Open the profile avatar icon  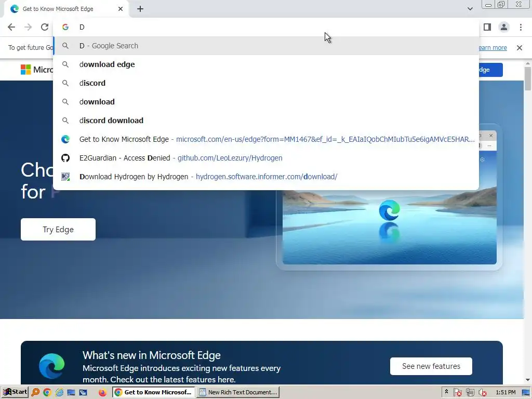coord(504,27)
